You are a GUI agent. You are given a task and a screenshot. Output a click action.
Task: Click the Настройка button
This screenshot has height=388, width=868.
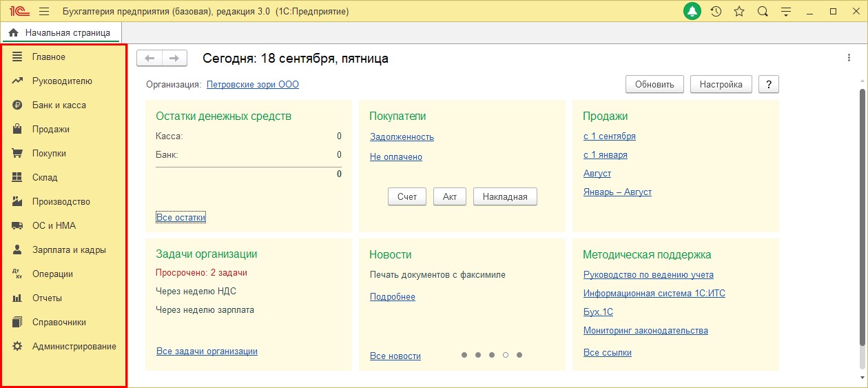tap(721, 84)
